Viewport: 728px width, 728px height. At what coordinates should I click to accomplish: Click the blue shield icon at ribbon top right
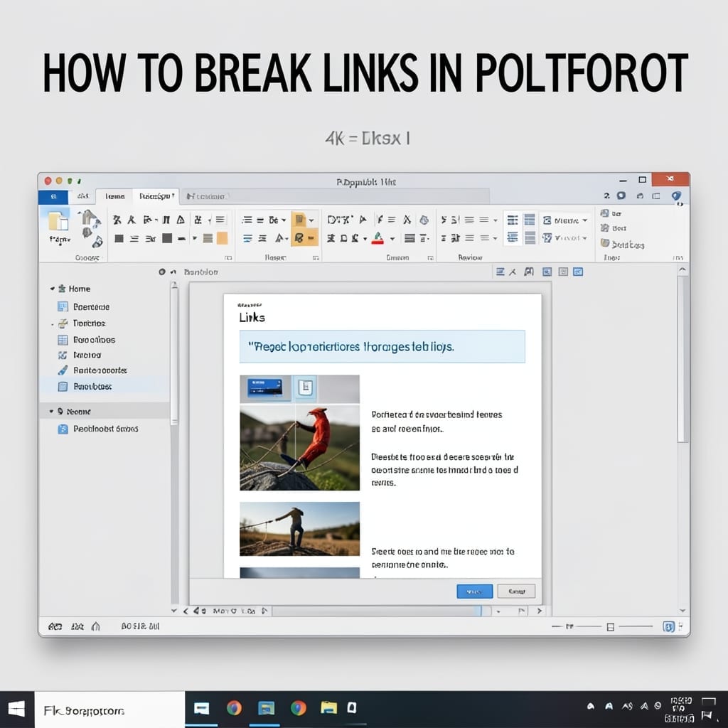(676, 196)
